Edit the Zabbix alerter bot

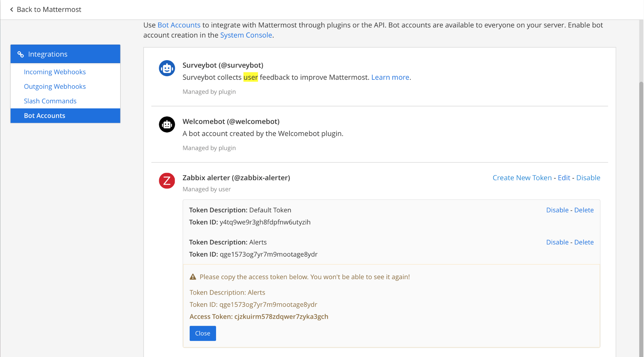point(564,178)
